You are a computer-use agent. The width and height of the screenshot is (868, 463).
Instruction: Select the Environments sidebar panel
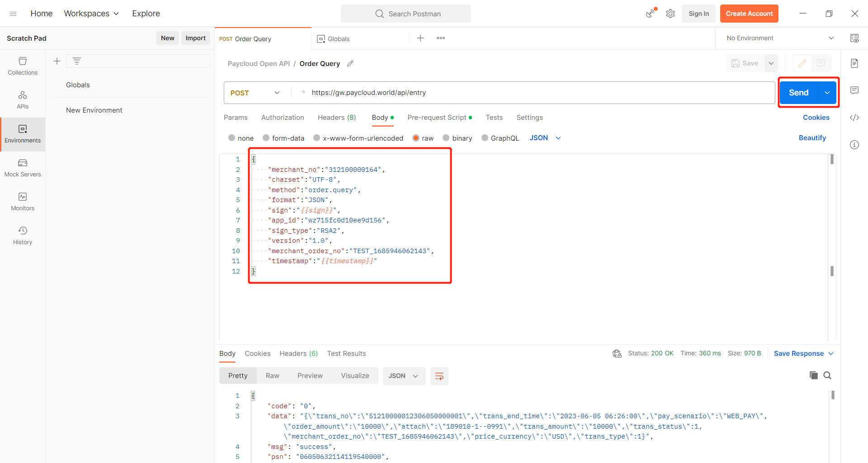[x=23, y=134]
